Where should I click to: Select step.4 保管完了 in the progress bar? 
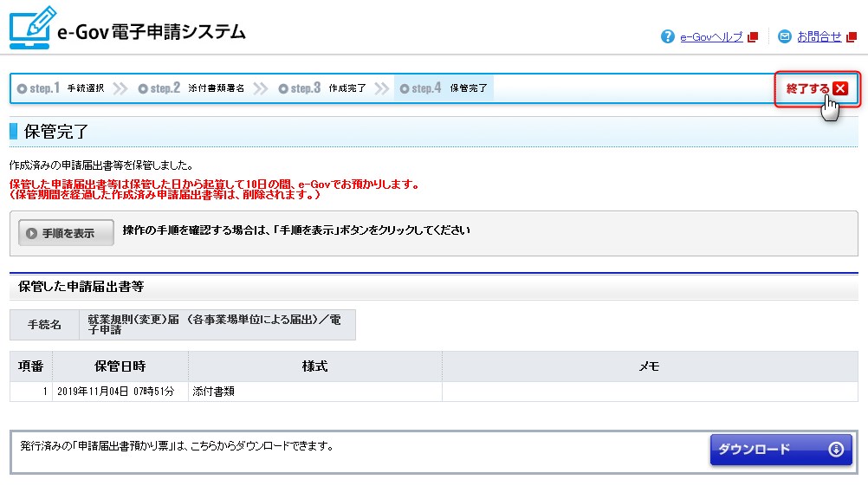point(444,88)
